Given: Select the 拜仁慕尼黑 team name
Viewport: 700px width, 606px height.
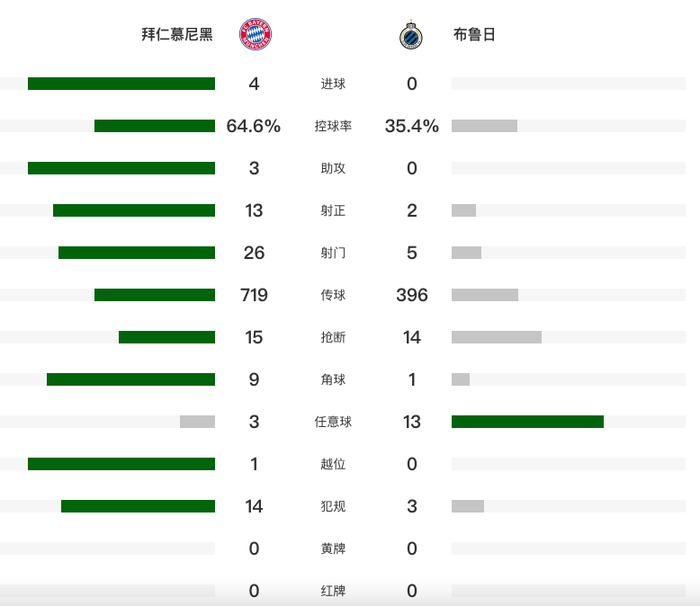Looking at the screenshot, I should point(177,35).
